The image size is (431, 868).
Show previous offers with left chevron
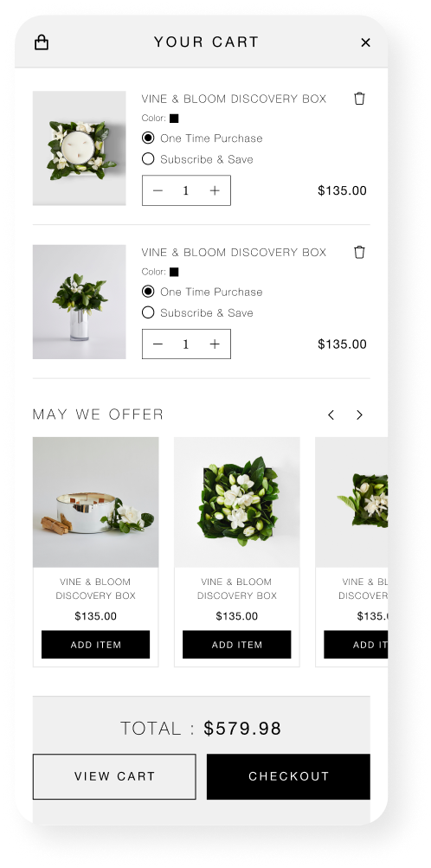(x=331, y=415)
